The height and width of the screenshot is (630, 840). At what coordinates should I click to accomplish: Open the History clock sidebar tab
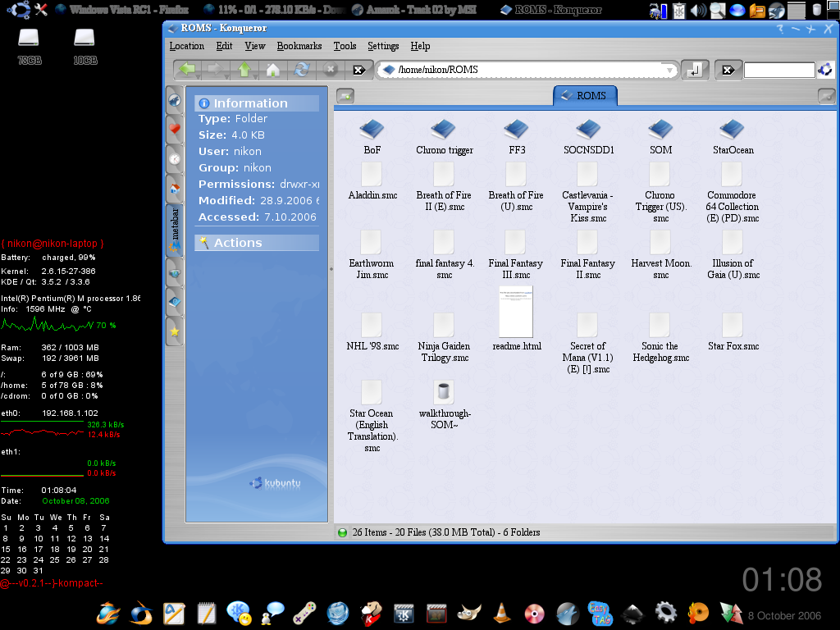pyautogui.click(x=175, y=158)
